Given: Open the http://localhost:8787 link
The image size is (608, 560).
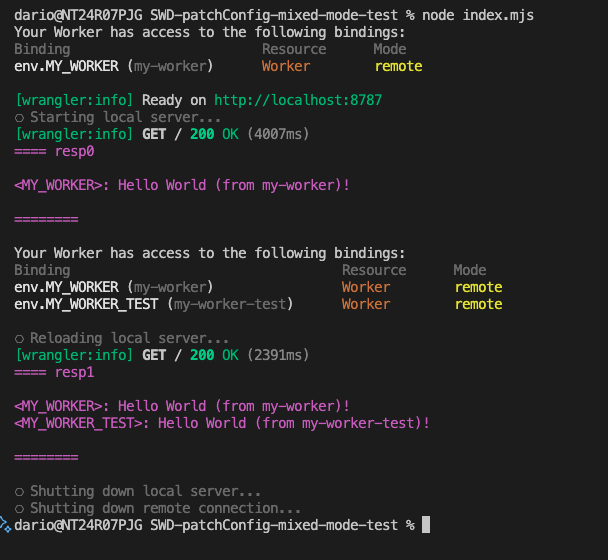Looking at the screenshot, I should coord(298,100).
